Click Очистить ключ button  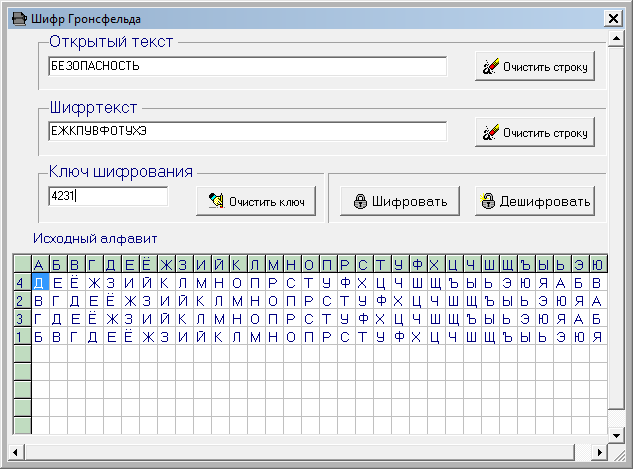(x=256, y=201)
